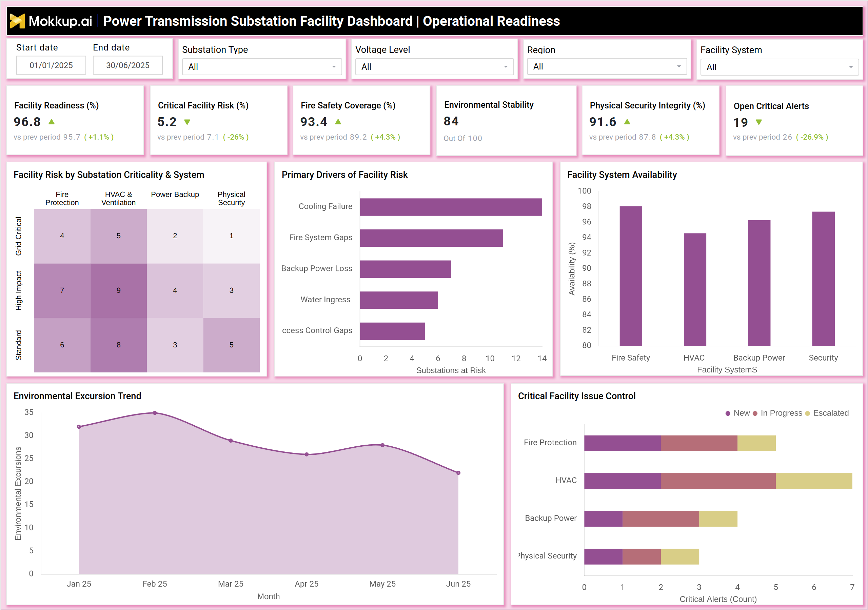The width and height of the screenshot is (868, 610).
Task: Click the Critical Facility Risk down-arrow indicator
Action: [187, 122]
